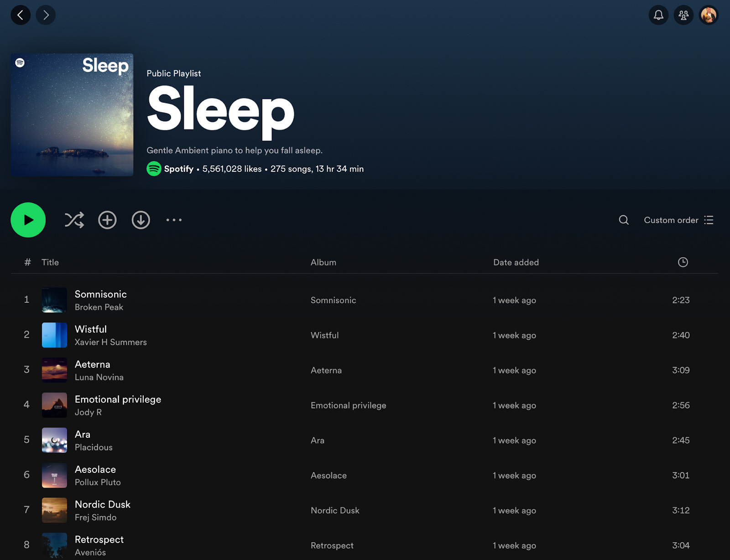Click the Aesolace track artwork

(x=54, y=476)
